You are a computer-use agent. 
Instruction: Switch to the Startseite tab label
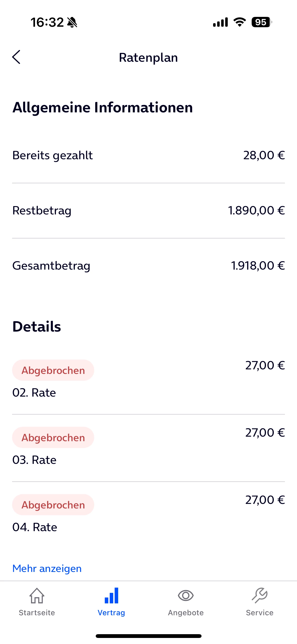coord(37,613)
